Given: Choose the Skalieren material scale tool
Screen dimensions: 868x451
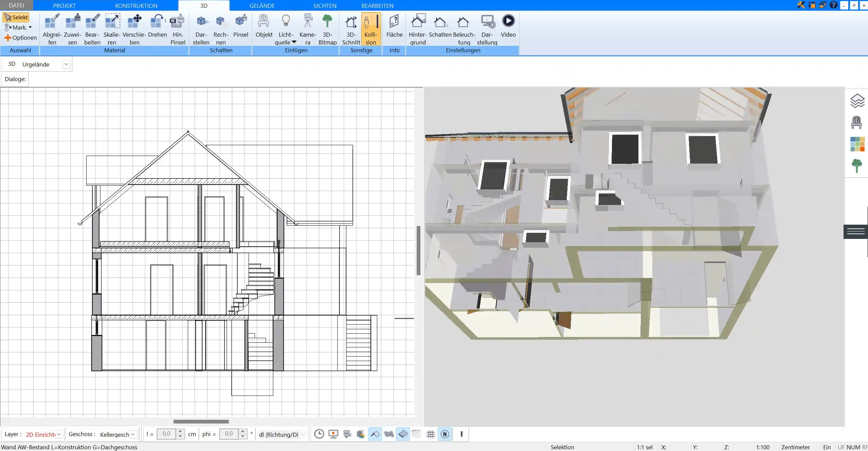Looking at the screenshot, I should 112,29.
